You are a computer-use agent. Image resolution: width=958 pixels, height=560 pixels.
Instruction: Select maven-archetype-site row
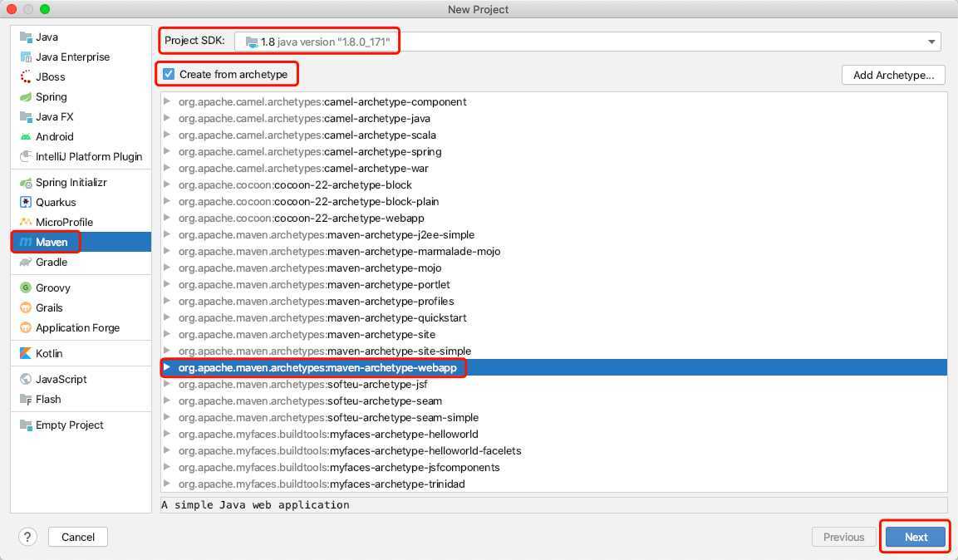(x=554, y=334)
